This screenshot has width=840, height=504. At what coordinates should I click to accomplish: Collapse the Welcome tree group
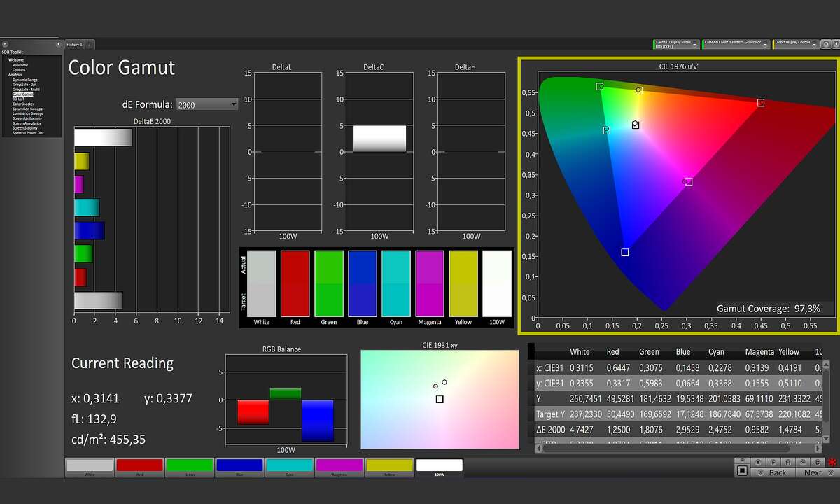[6, 60]
